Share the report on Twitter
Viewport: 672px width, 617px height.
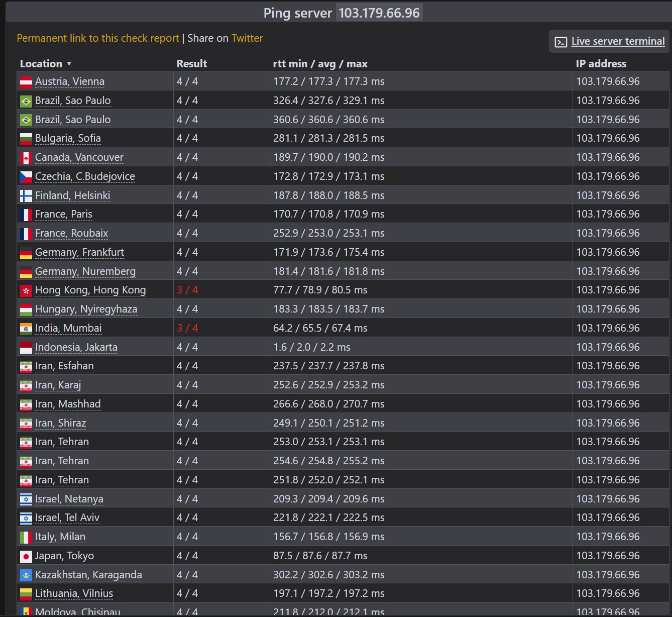247,38
